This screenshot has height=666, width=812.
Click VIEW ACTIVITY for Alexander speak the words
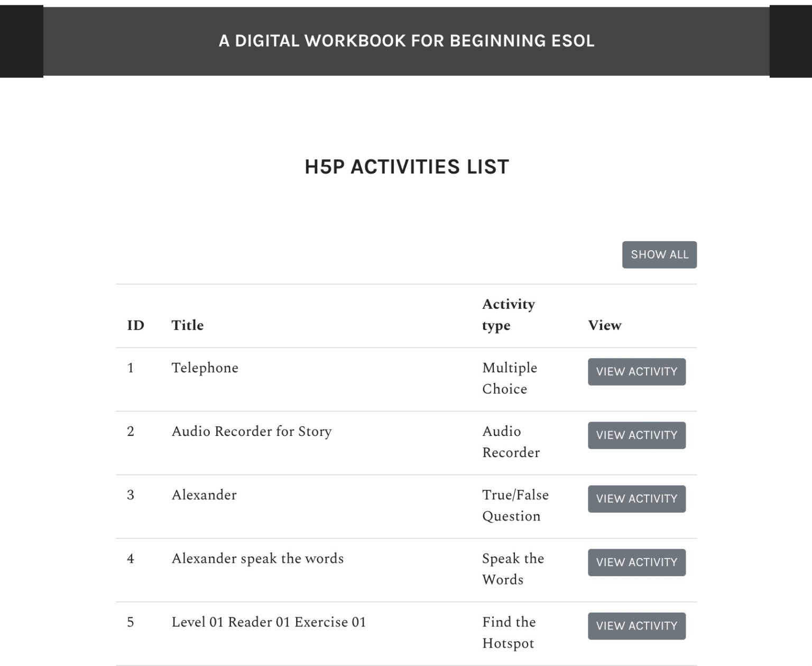point(636,562)
